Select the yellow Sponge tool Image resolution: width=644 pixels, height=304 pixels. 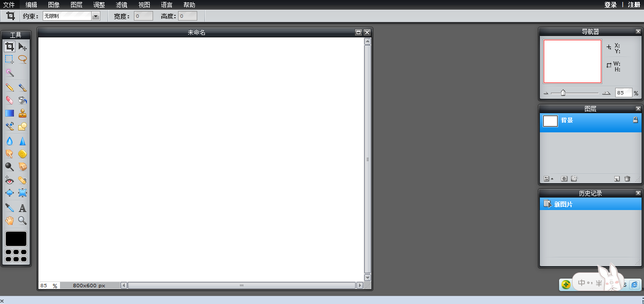[x=23, y=154]
